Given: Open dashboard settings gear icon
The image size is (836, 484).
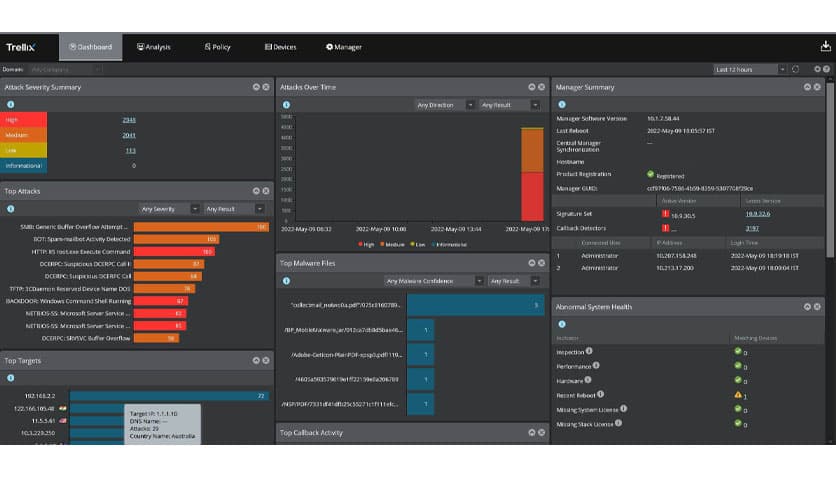Looking at the screenshot, I should pos(817,69).
